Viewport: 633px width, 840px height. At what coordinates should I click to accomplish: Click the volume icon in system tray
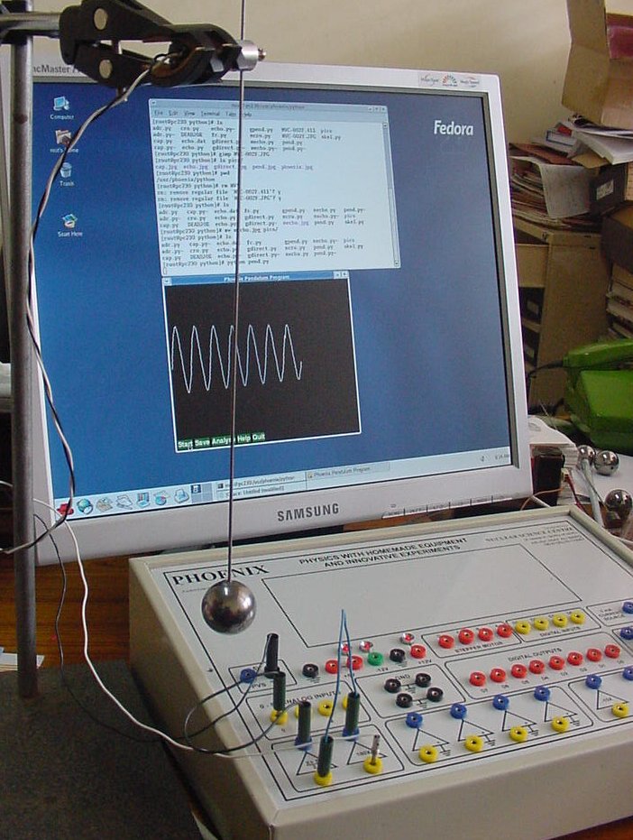[x=482, y=458]
